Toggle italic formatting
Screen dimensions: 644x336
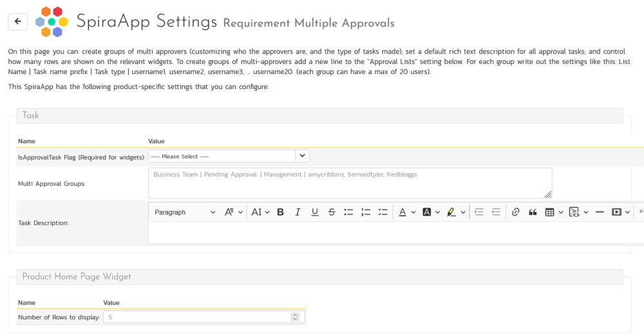point(298,212)
